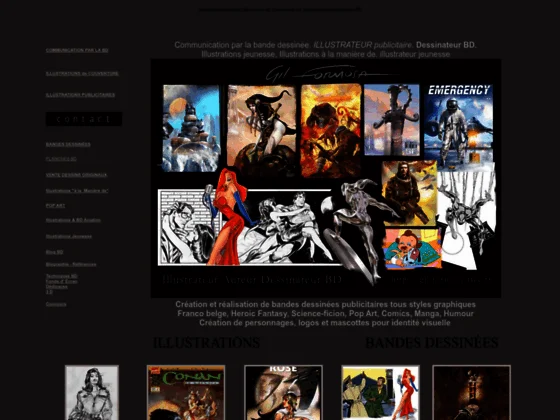560x420 pixels.
Task: Open the Planches BD link
Action: pyautogui.click(x=61, y=159)
